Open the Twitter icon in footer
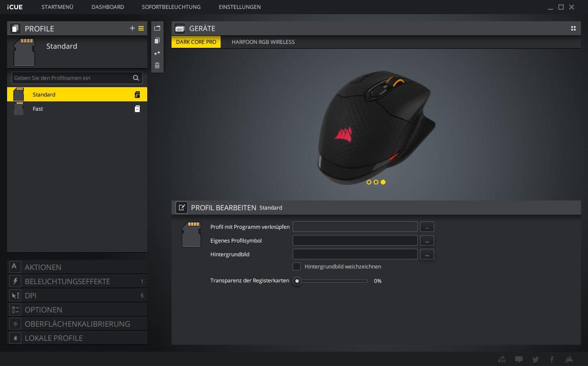588x366 pixels. 535,359
